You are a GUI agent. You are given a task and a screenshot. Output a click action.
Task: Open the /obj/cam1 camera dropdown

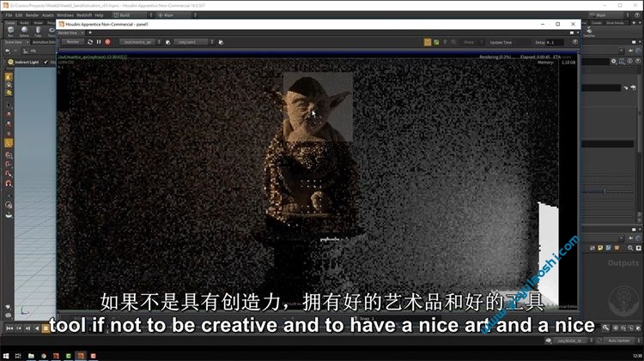click(193, 42)
